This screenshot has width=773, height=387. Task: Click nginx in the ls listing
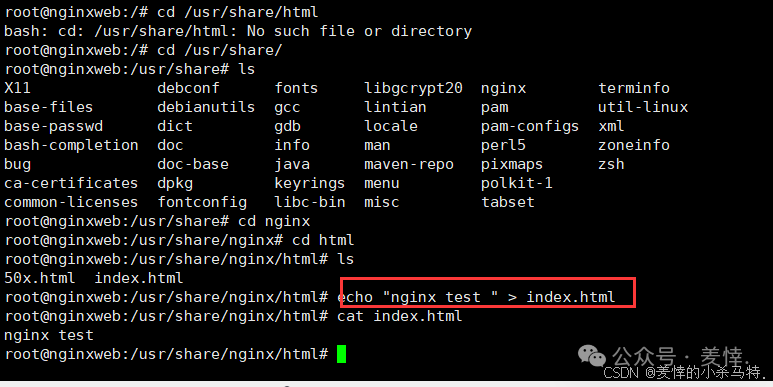503,89
